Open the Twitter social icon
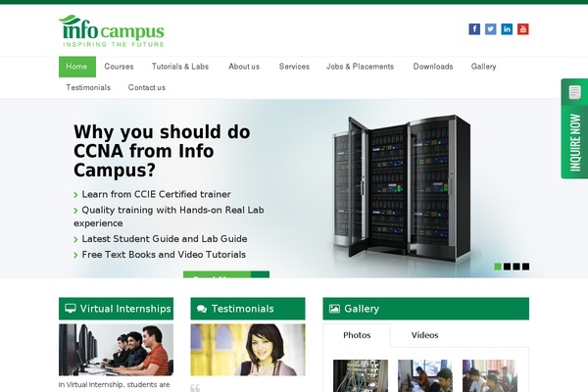The height and width of the screenshot is (392, 588). pyautogui.click(x=491, y=28)
